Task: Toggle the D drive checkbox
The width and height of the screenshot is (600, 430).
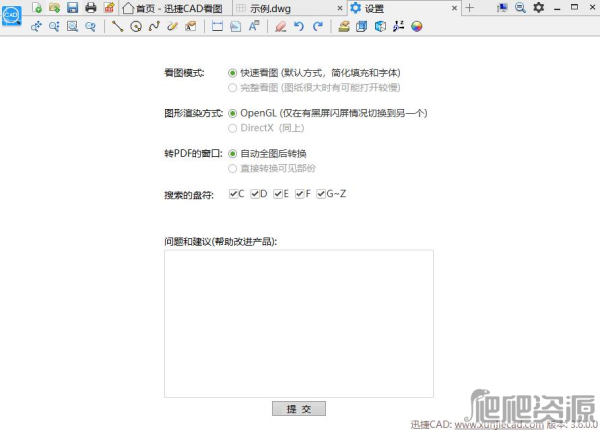Action: point(255,194)
